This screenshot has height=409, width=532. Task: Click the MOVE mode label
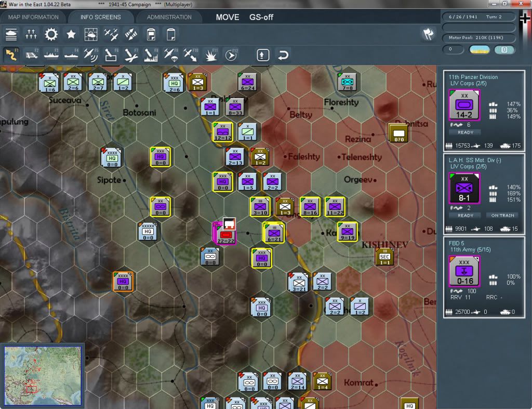tap(228, 17)
